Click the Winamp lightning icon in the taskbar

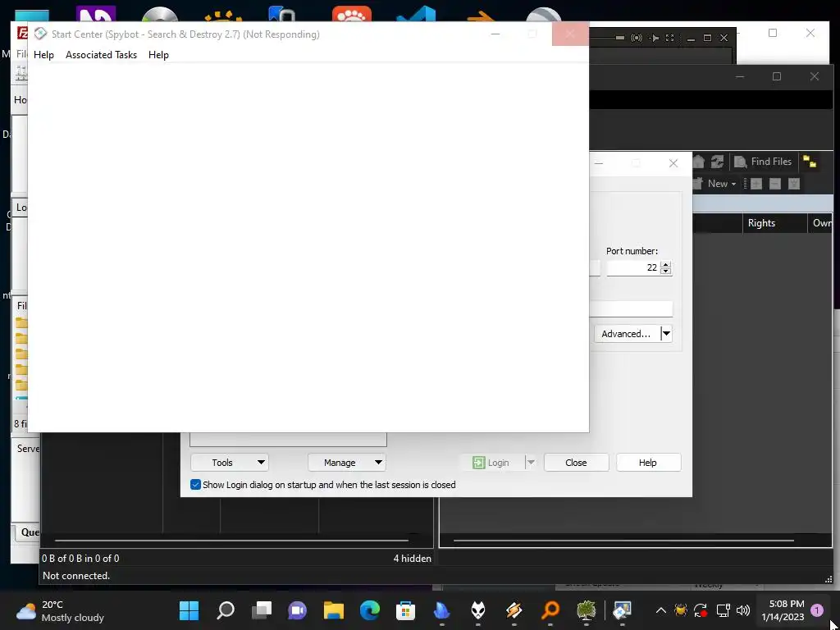(514, 610)
